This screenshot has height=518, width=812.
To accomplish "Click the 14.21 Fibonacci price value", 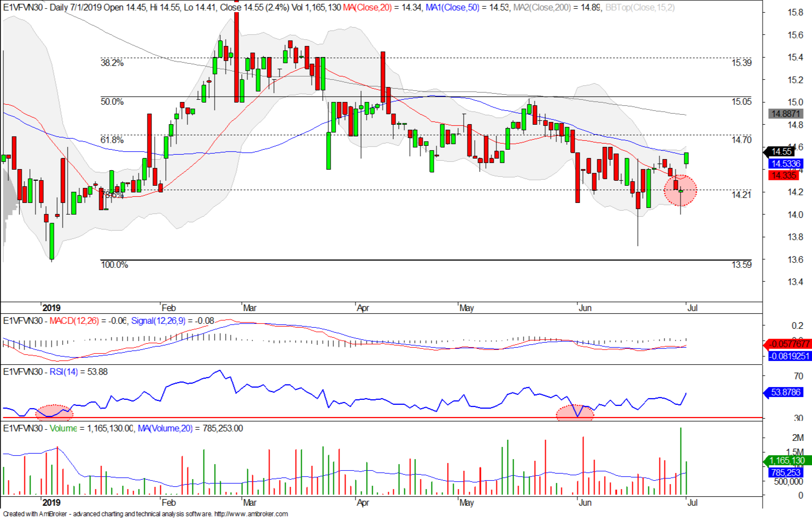I will click(741, 195).
